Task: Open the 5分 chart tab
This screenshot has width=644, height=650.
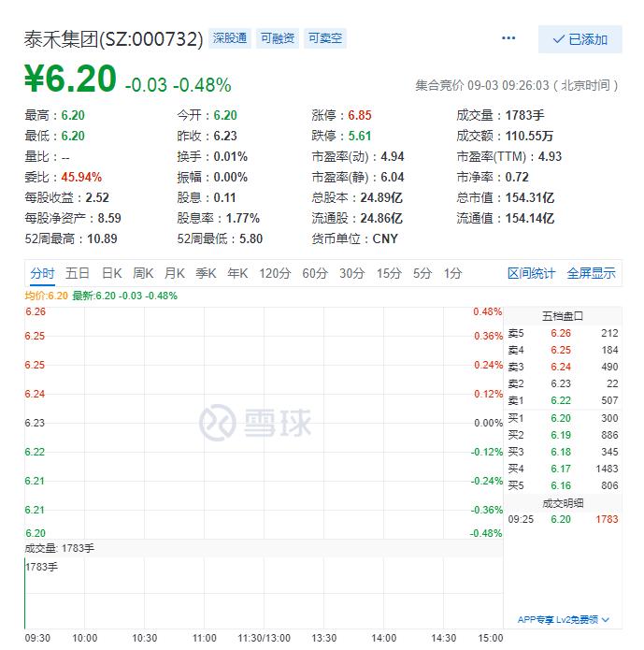Action: pyautogui.click(x=422, y=274)
